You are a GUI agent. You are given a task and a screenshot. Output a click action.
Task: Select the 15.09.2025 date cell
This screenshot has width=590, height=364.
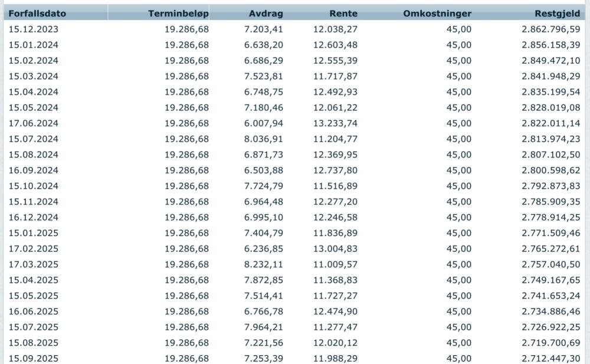click(34, 358)
